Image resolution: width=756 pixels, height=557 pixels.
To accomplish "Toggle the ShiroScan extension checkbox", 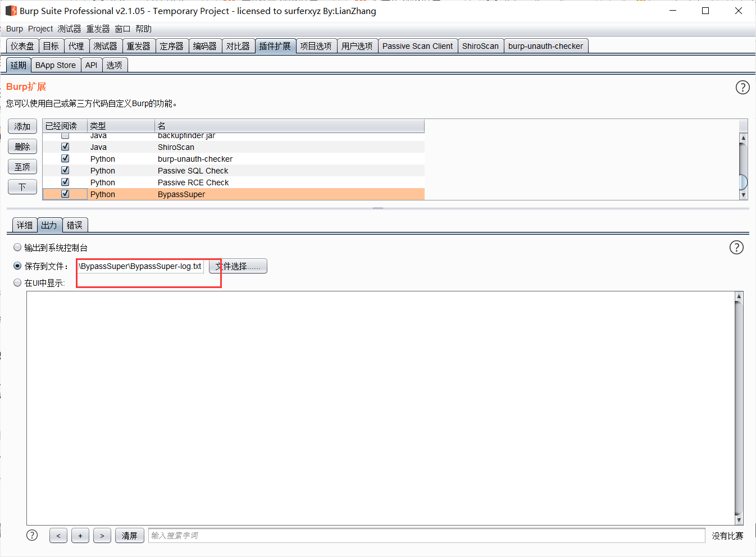I will [x=65, y=147].
